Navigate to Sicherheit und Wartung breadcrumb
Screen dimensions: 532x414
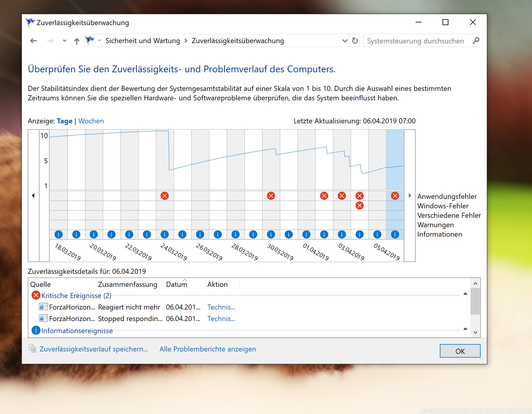[x=143, y=41]
